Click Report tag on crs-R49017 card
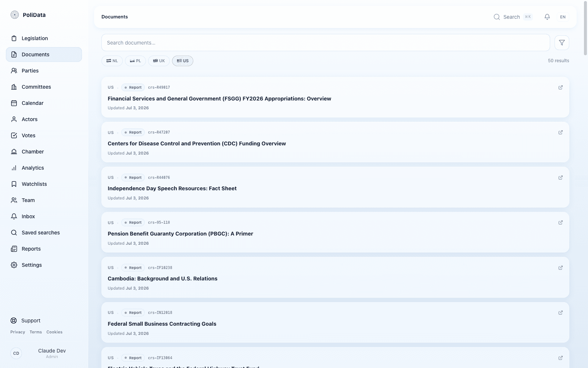This screenshot has width=588, height=368. pyautogui.click(x=133, y=88)
